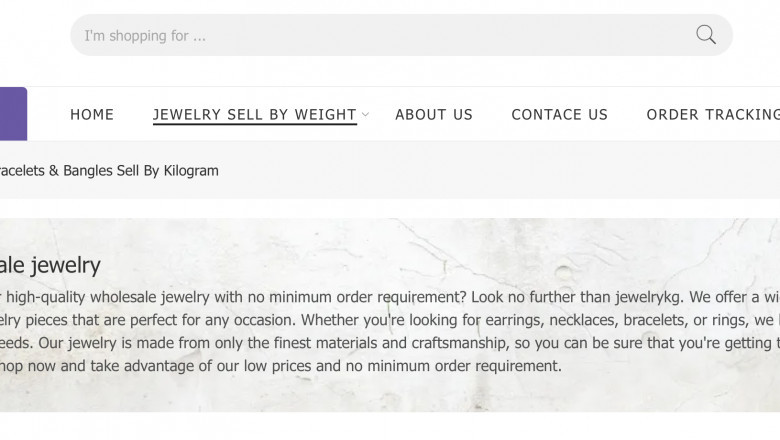Focus the "I'm shopping for ..." search field
This screenshot has width=780, height=440.
pos(380,36)
